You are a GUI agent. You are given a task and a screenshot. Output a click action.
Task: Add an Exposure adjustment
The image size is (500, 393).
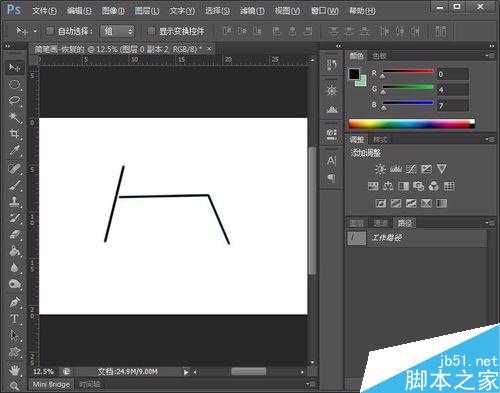point(426,169)
